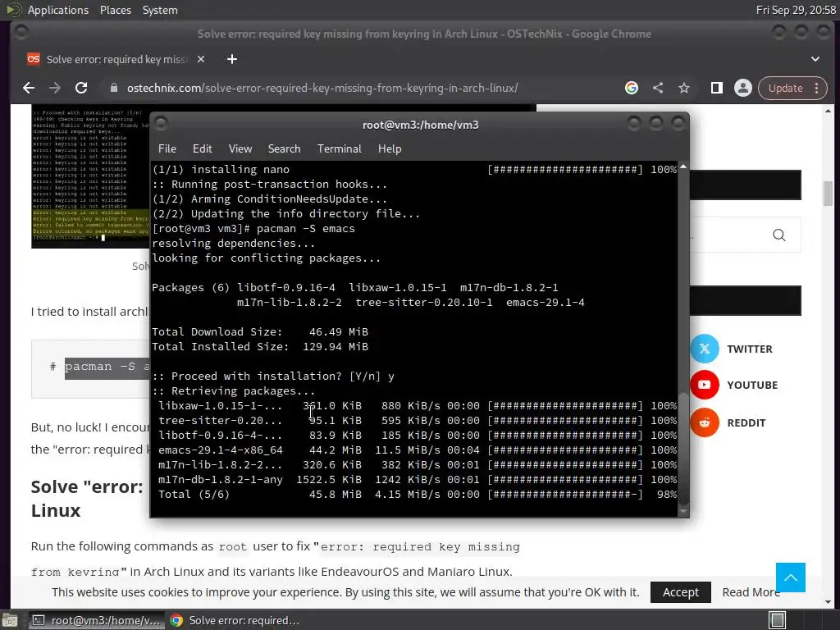Open the System panel menu

tap(160, 10)
